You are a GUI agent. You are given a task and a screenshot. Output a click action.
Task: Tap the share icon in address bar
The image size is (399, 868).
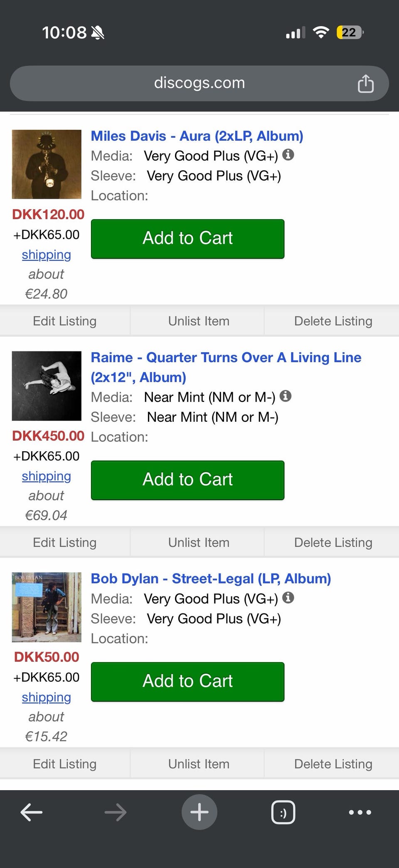click(x=365, y=84)
